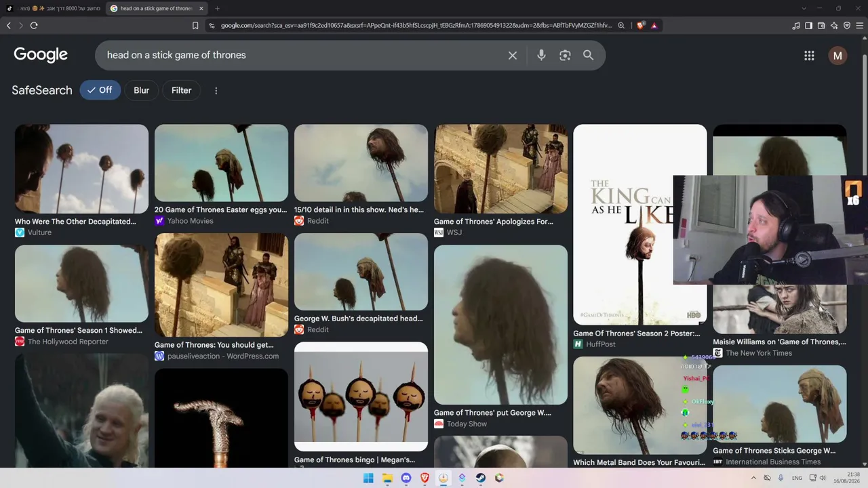The height and width of the screenshot is (488, 868).
Task: Open the '15/10 detail in this show' Reddit result
Action: point(359,210)
